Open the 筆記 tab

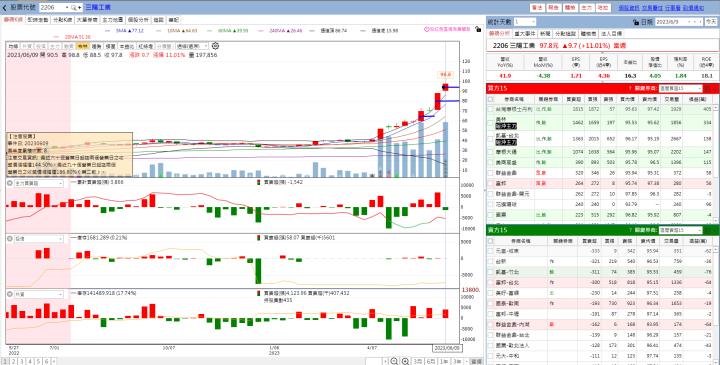point(174,20)
